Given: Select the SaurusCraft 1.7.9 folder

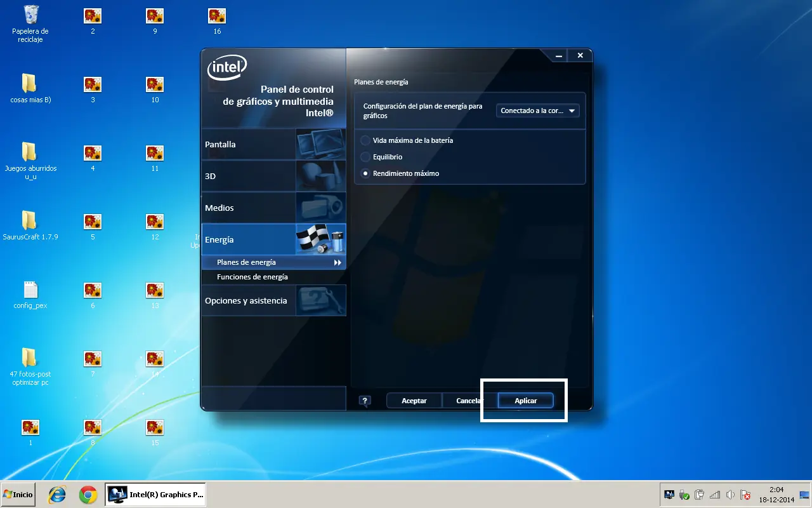Looking at the screenshot, I should click(30, 226).
